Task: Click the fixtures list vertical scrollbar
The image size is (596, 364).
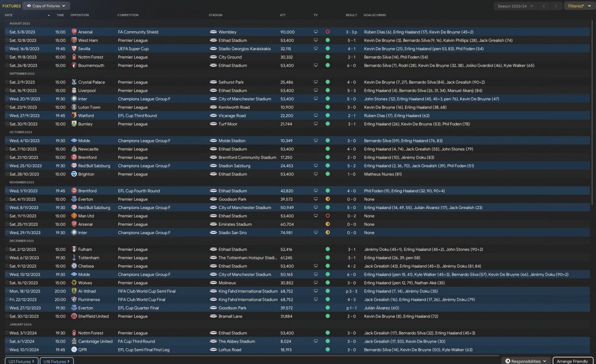Action: pyautogui.click(x=593, y=112)
